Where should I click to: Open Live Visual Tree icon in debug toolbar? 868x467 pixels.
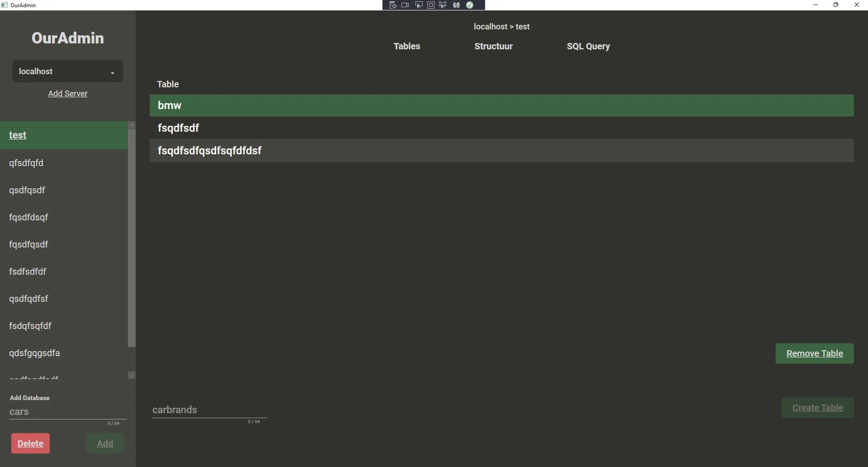click(x=393, y=5)
